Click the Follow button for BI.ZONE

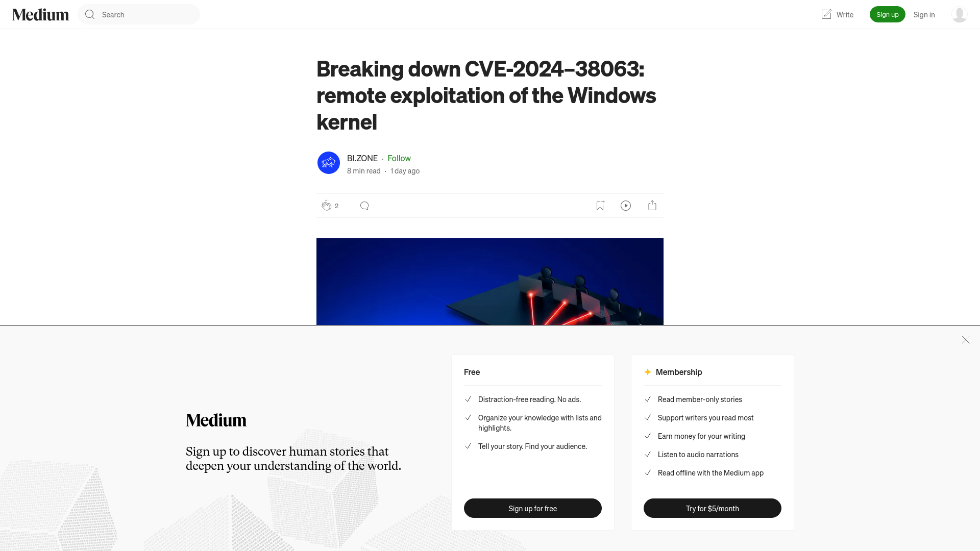point(399,158)
